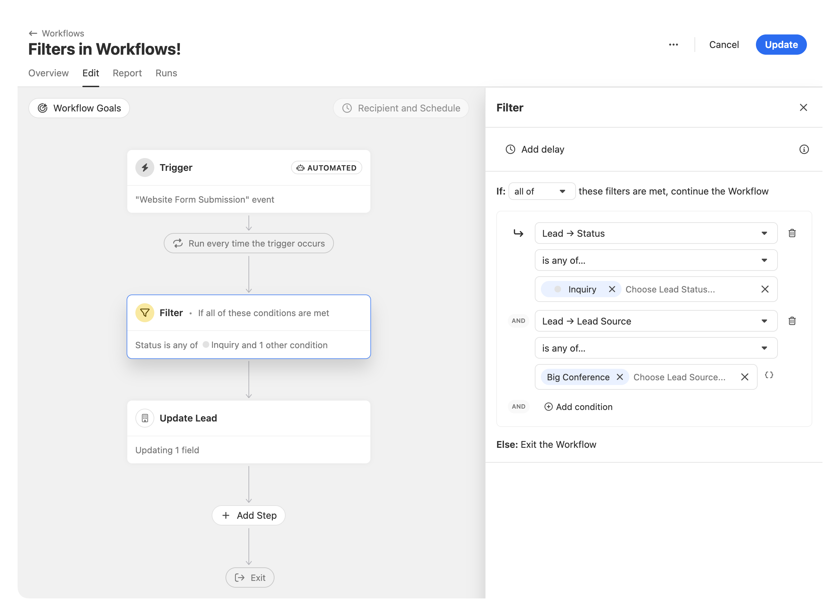Click the Workflow Goals target icon
This screenshot has width=840, height=616.
pyautogui.click(x=43, y=108)
